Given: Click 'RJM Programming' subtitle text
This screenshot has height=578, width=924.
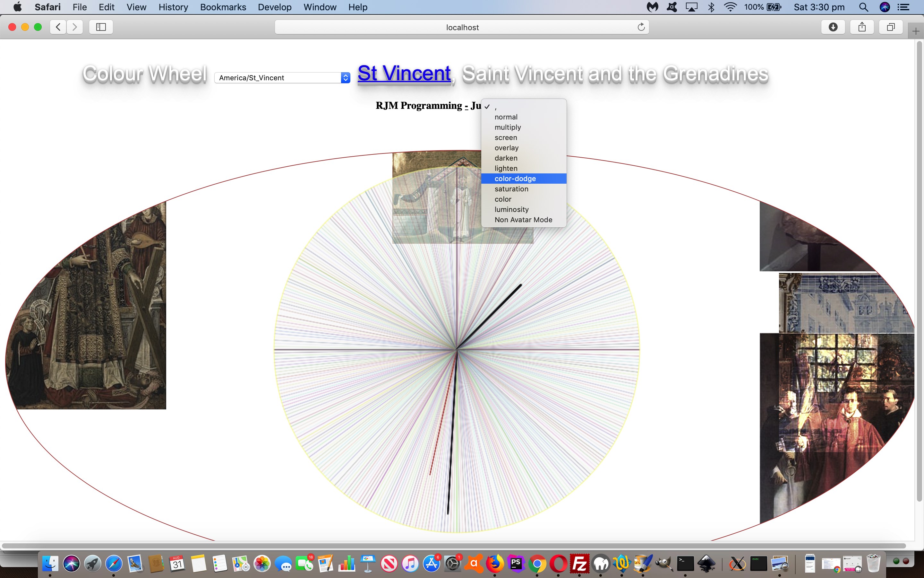Looking at the screenshot, I should [419, 106].
